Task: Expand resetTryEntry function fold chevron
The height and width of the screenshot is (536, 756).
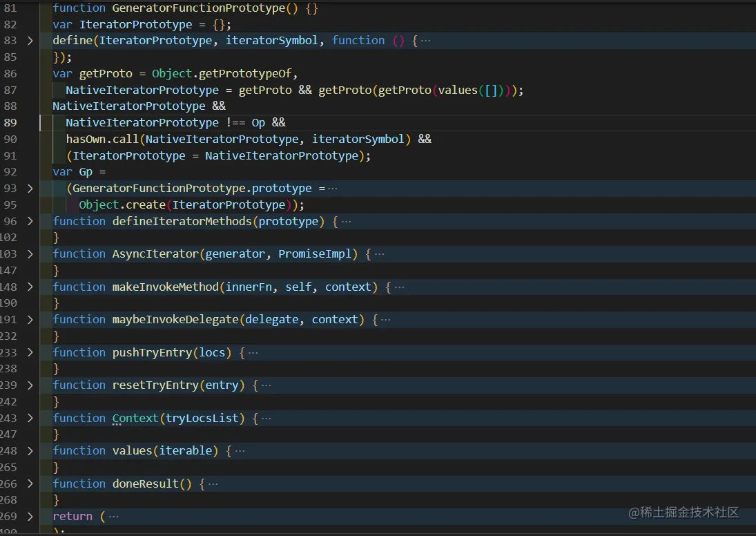Action: coord(30,385)
